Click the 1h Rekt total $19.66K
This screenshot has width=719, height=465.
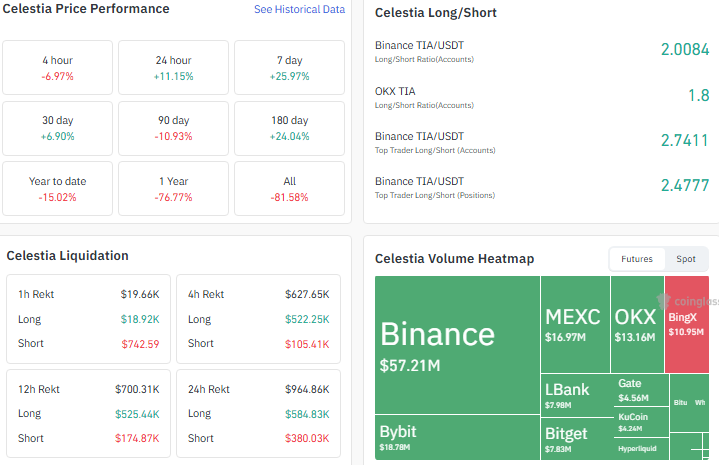pos(140,294)
